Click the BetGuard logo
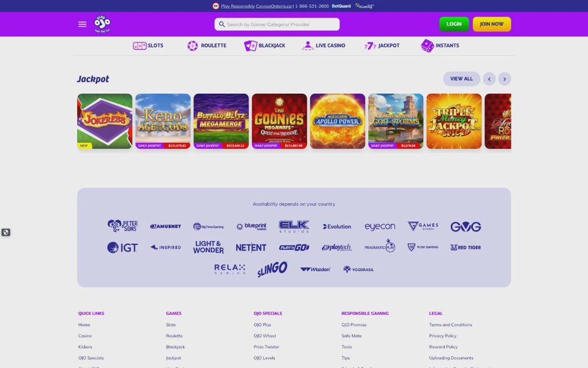 tap(341, 6)
